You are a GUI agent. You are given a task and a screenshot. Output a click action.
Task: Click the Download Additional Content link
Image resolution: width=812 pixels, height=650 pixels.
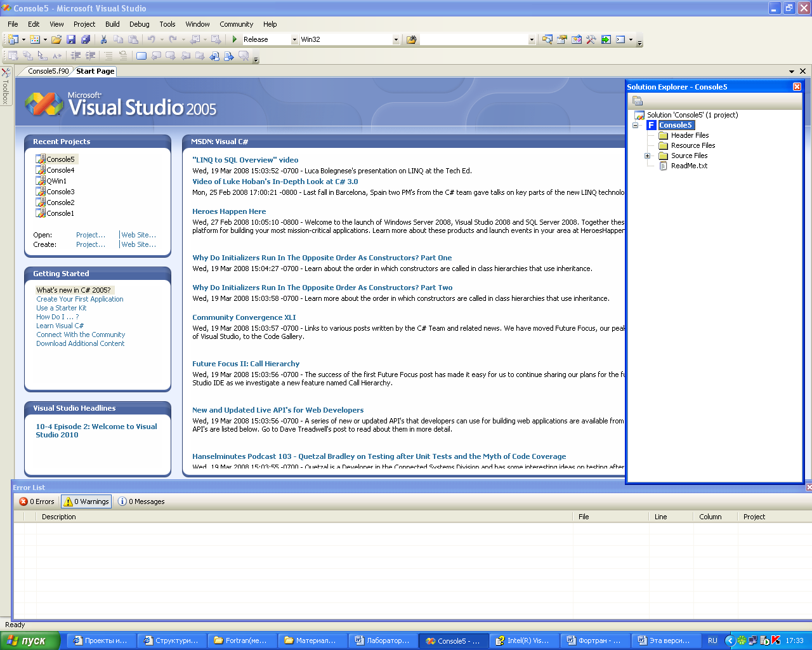pos(81,343)
